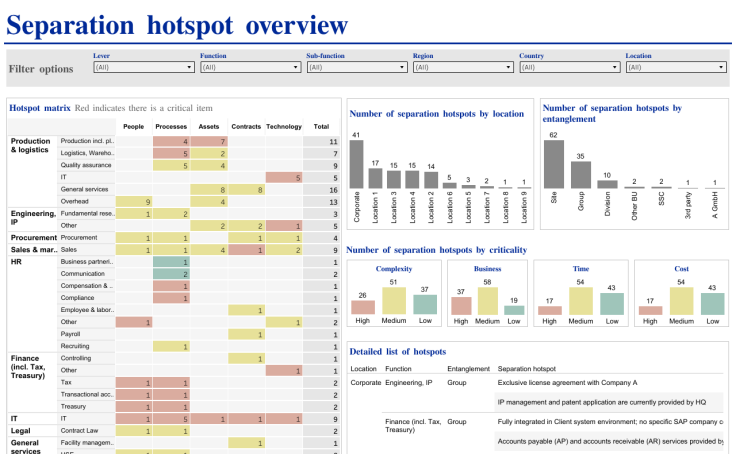Viewport: 736px width, 454px height.
Task: Select the Medium bar under Business
Action: click(488, 302)
